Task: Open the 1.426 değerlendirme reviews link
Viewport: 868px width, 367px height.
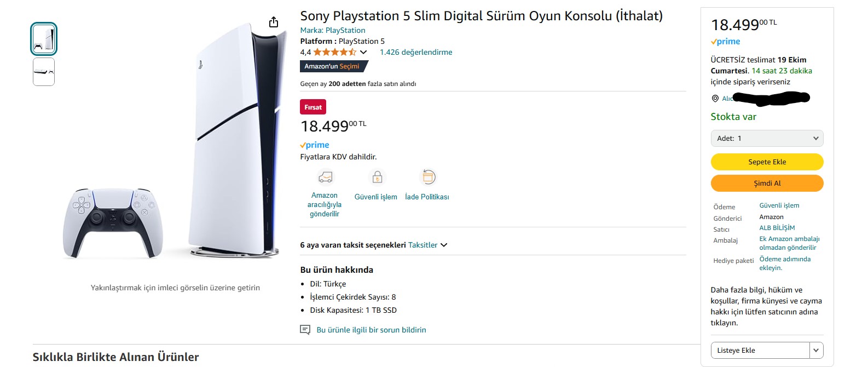Action: pyautogui.click(x=416, y=53)
